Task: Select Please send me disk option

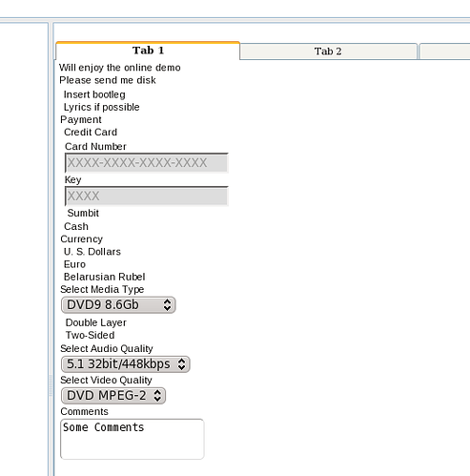Action: [108, 80]
